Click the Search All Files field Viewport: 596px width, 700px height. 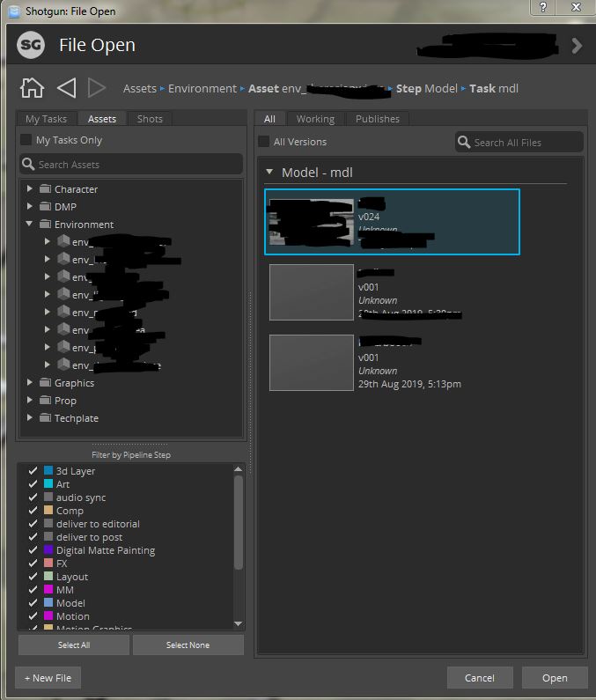tap(519, 142)
